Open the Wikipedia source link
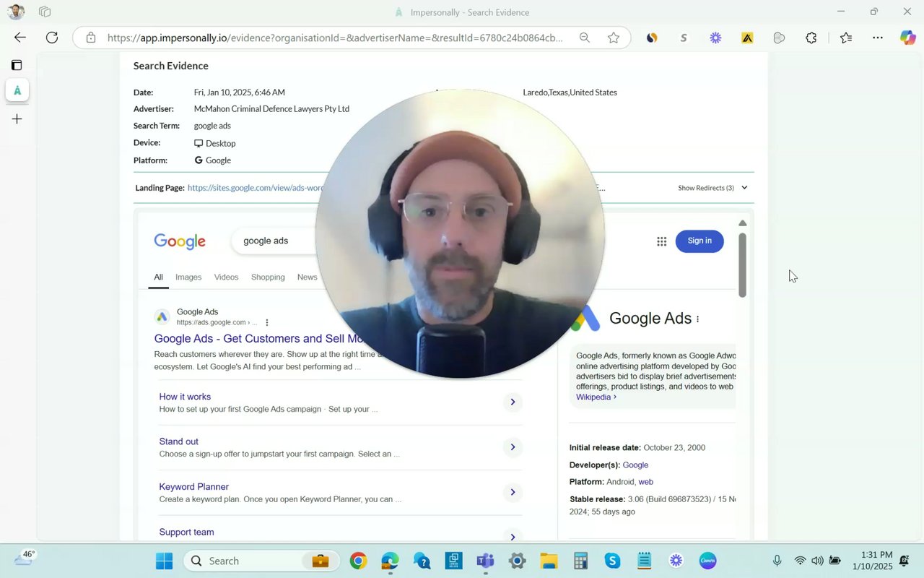 [596, 397]
